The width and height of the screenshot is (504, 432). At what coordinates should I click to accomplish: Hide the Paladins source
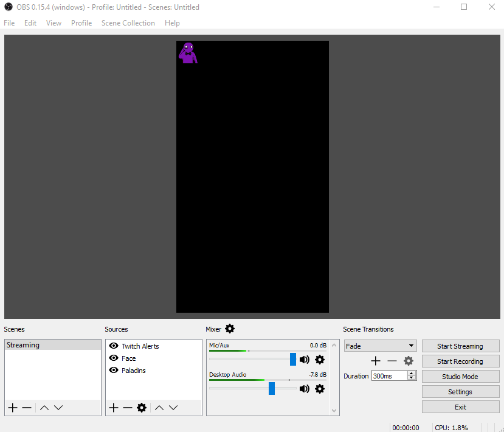pos(114,370)
